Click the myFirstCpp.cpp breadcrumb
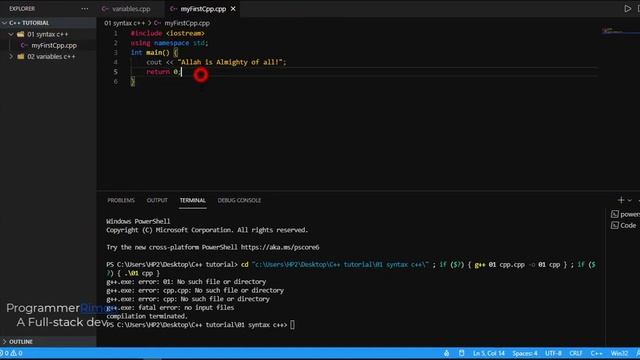 [187, 23]
